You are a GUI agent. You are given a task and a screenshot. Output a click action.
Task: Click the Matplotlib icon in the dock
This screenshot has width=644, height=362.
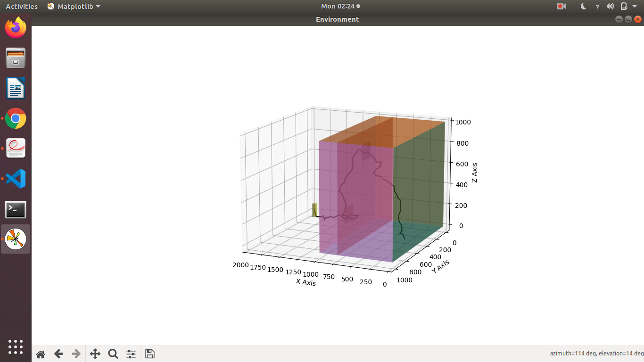16,239
